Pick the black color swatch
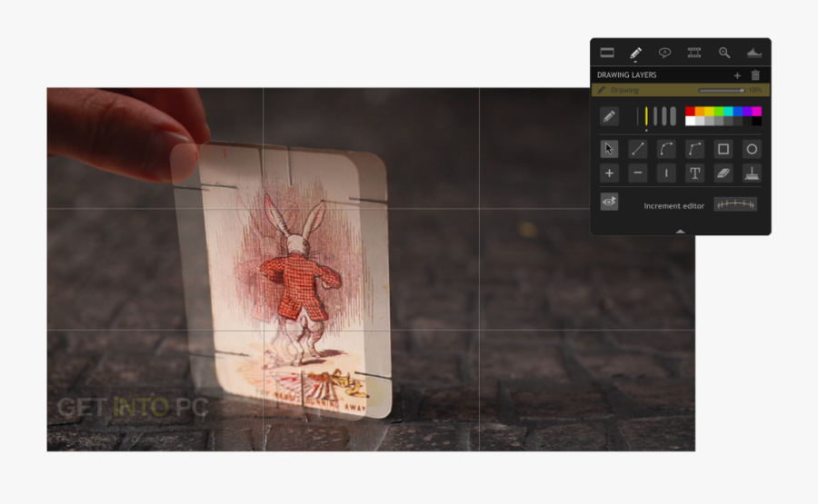 coord(757,121)
